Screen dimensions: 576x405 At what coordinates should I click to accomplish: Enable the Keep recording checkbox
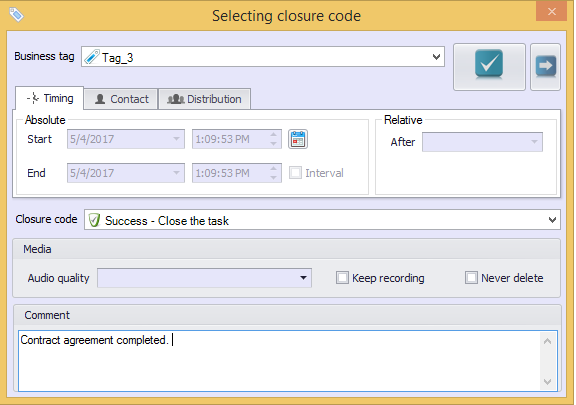[342, 278]
